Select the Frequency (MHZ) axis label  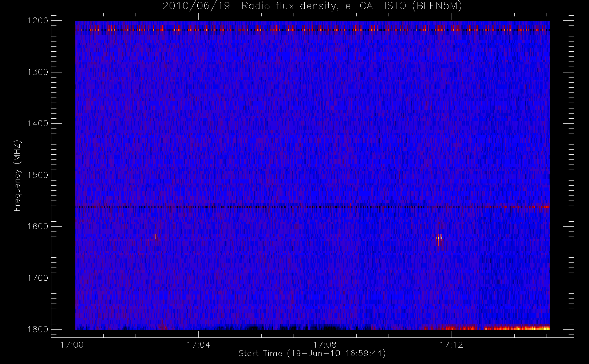pyautogui.click(x=17, y=175)
